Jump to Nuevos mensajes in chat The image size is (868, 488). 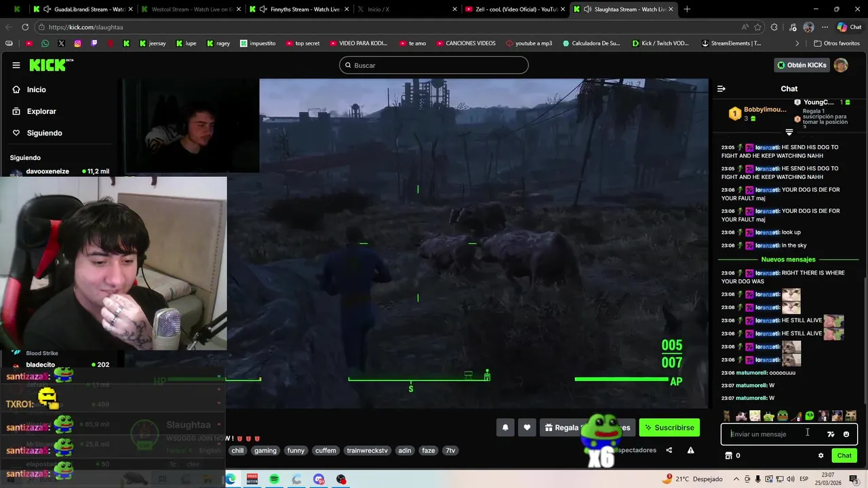pos(788,260)
